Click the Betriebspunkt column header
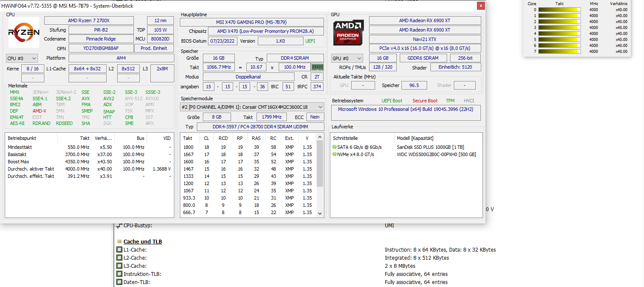Screen dimensions: 644x287 [31, 138]
